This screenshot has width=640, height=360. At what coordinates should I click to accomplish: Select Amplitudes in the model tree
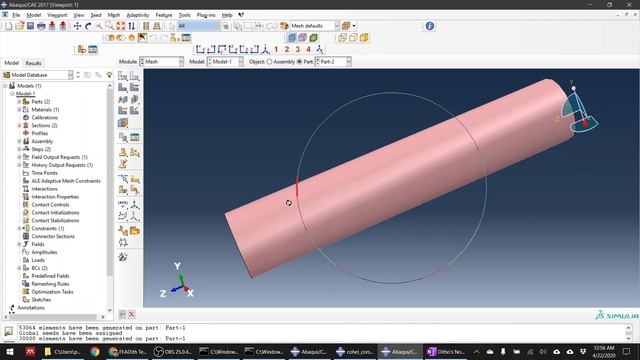coord(44,252)
